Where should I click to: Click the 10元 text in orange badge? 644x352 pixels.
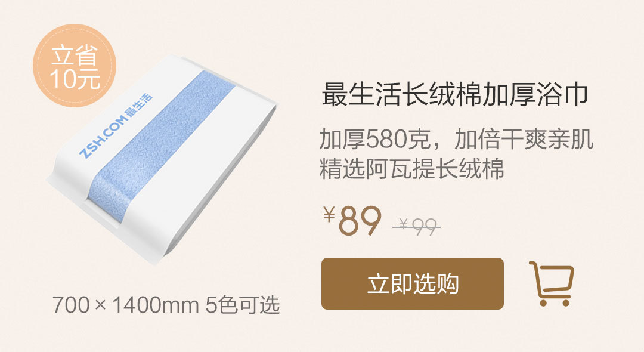tap(75, 79)
